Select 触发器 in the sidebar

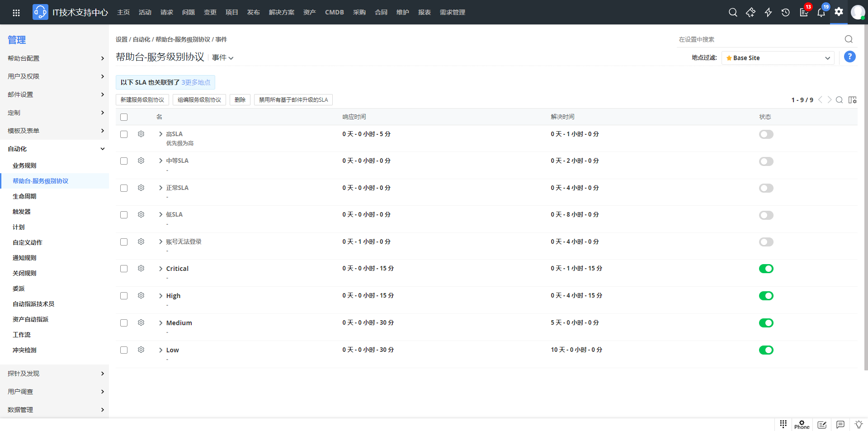point(22,212)
